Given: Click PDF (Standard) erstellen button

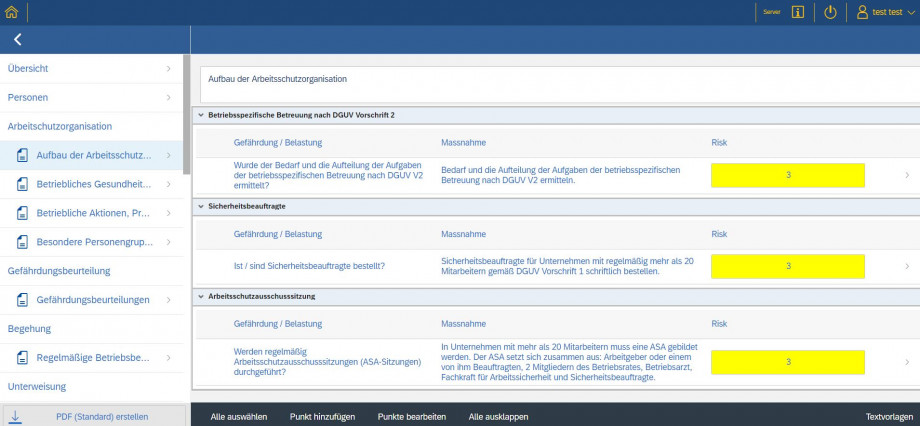Looking at the screenshot, I should click(94, 417).
